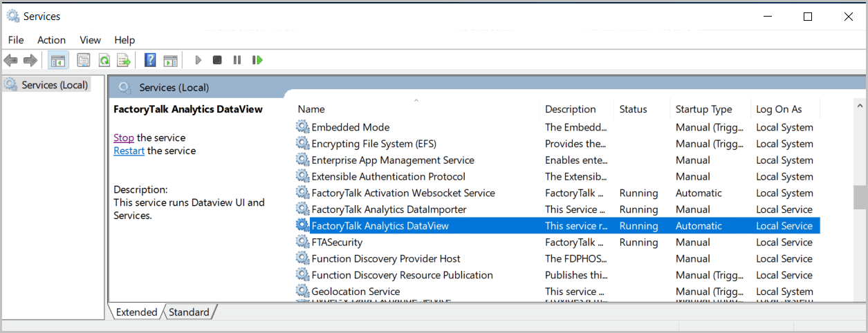Click the Refresh toolbar icon
The image size is (868, 333).
click(104, 60)
